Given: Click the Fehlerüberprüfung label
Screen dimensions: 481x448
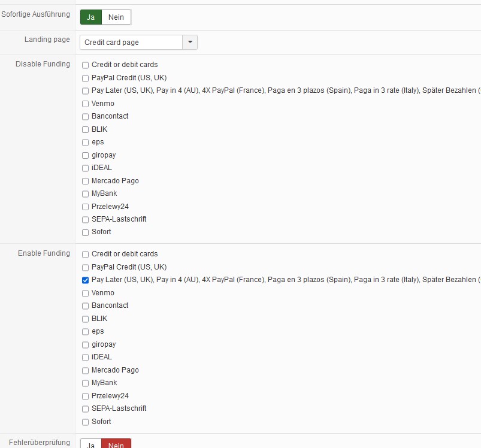Looking at the screenshot, I should pyautogui.click(x=40, y=443).
